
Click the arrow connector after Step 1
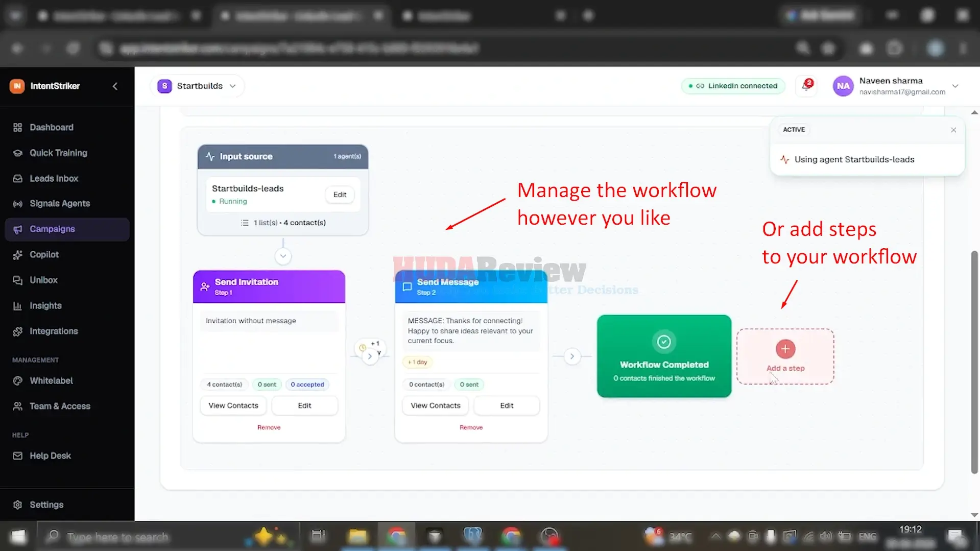click(370, 356)
